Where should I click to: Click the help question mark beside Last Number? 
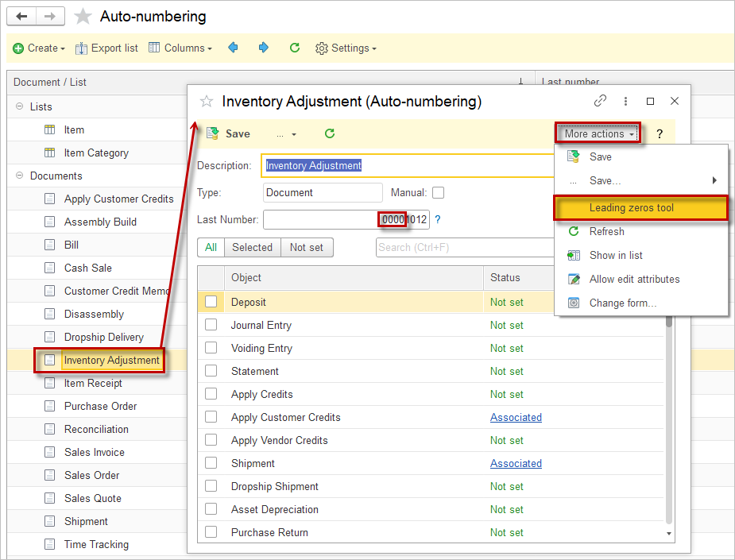coord(438,219)
